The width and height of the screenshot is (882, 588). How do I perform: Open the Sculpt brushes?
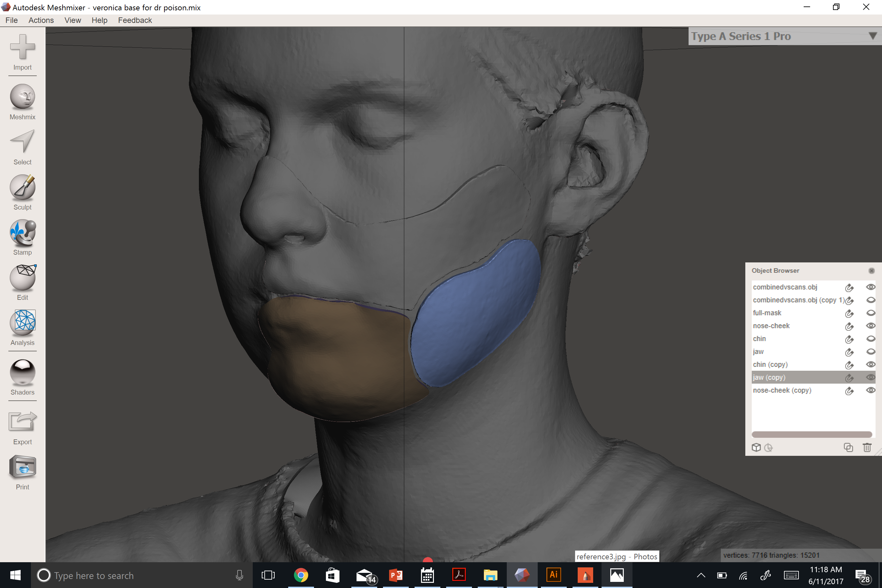[23, 192]
